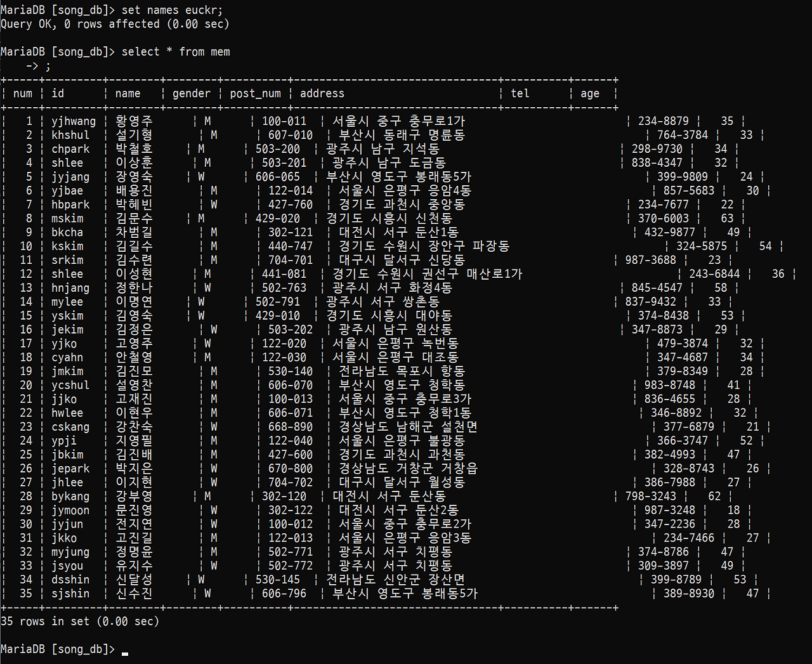Click the 'set names euckr;' command text
The width and height of the screenshot is (812, 664).
click(172, 10)
